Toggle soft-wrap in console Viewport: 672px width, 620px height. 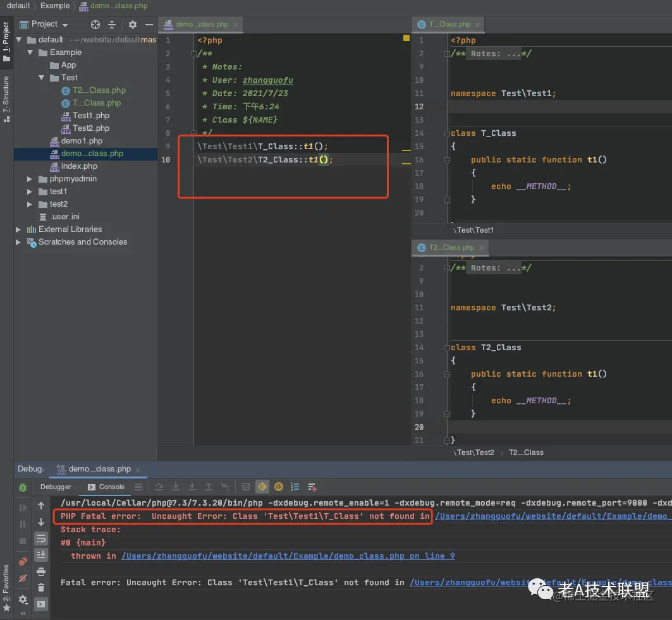[41, 538]
